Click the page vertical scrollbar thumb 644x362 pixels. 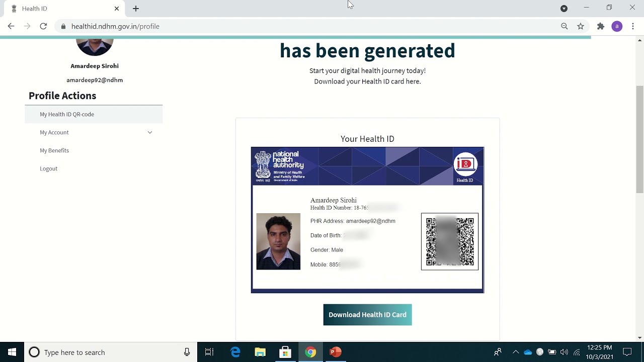pyautogui.click(x=640, y=139)
